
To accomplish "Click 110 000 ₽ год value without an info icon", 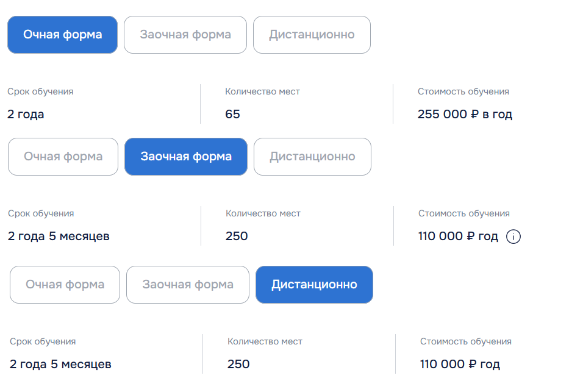I will coord(460,364).
